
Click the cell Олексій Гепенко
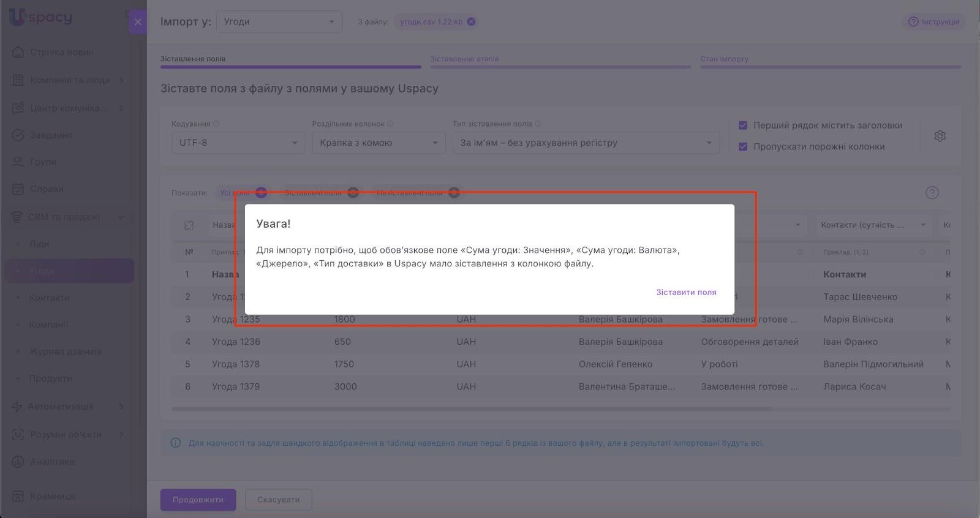(x=616, y=364)
